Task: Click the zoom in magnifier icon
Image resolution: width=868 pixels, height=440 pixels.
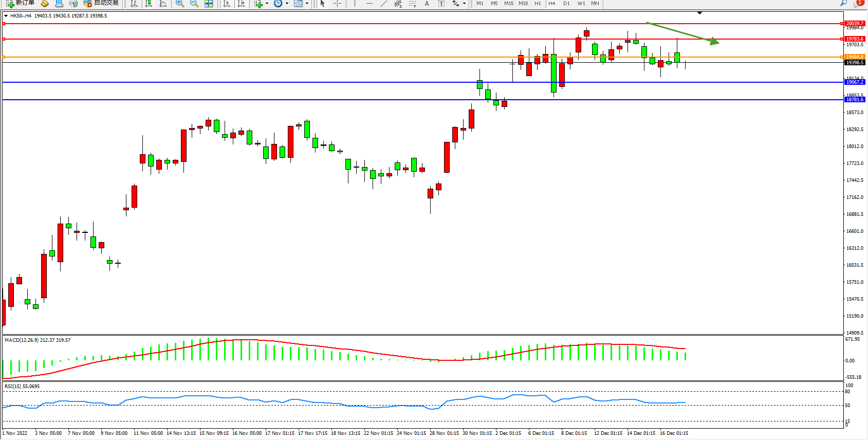Action: (x=180, y=4)
